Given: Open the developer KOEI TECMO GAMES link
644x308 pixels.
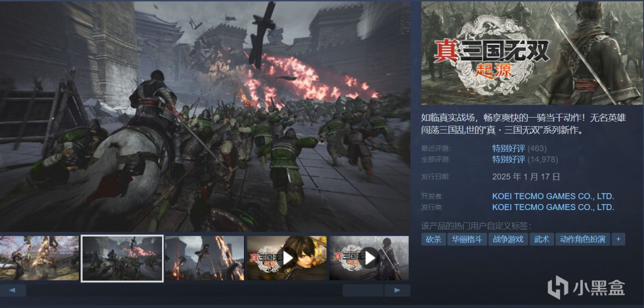Looking at the screenshot, I should (x=553, y=196).
